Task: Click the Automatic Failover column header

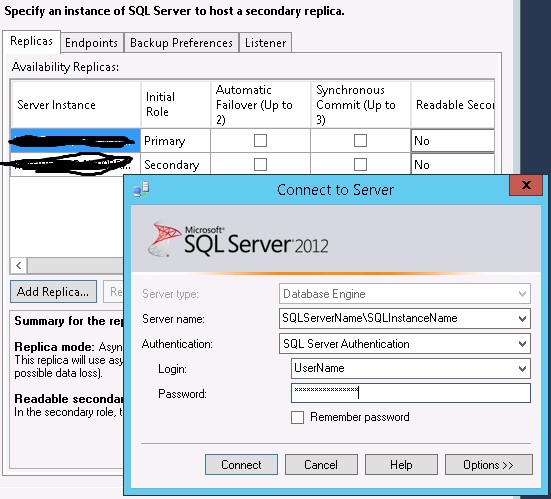Action: tap(260, 105)
